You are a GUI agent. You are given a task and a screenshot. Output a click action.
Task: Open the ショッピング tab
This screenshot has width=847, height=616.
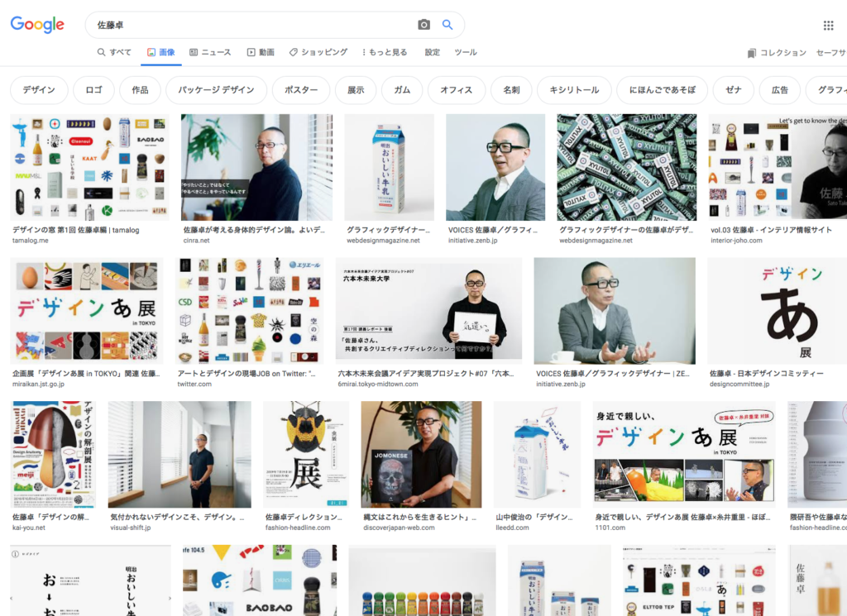[318, 52]
